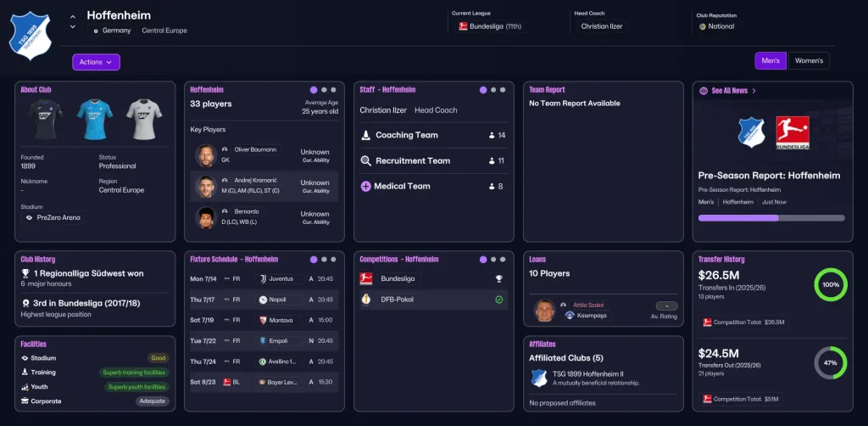Click the trophy icon in Club History
868x426 pixels.
(x=25, y=273)
